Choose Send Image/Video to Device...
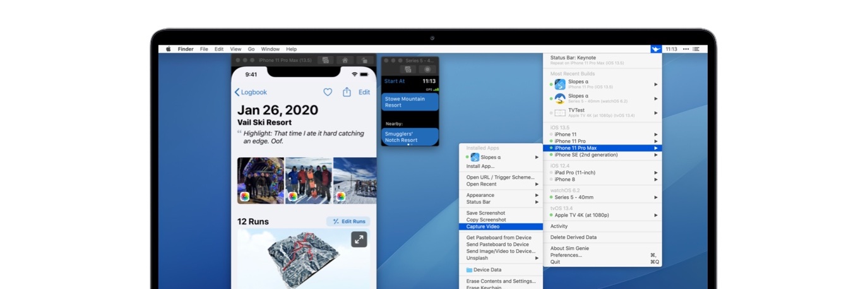This screenshot has width=868, height=289. click(501, 251)
